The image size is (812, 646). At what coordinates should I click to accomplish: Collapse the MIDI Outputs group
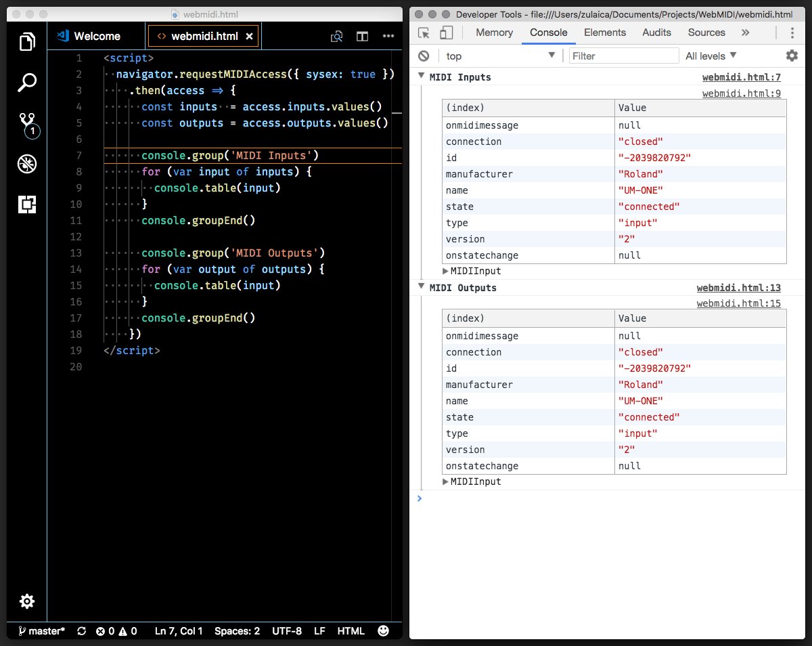(x=422, y=287)
